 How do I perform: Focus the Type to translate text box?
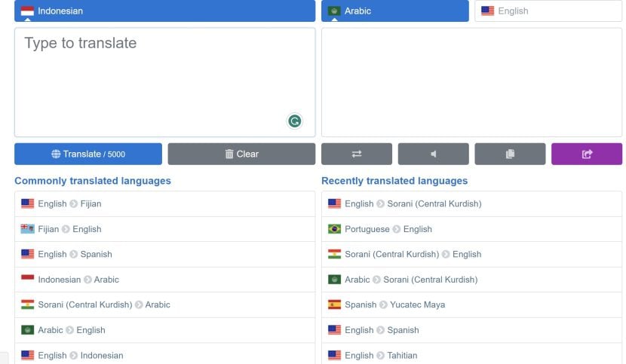pyautogui.click(x=164, y=82)
